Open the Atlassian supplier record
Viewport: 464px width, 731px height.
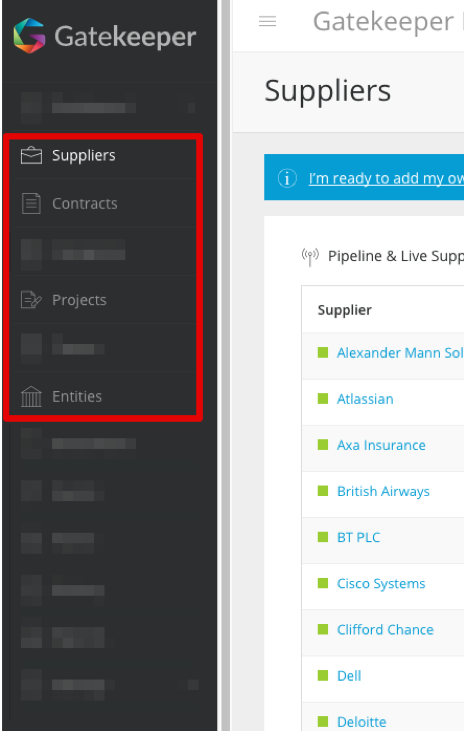365,399
